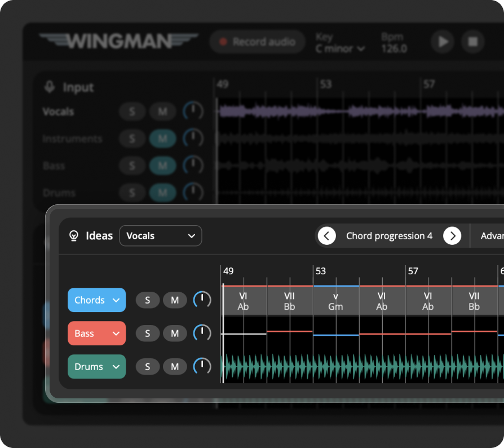Image resolution: width=504 pixels, height=448 pixels.
Task: Click the Play button in the top bar
Action: pos(443,42)
